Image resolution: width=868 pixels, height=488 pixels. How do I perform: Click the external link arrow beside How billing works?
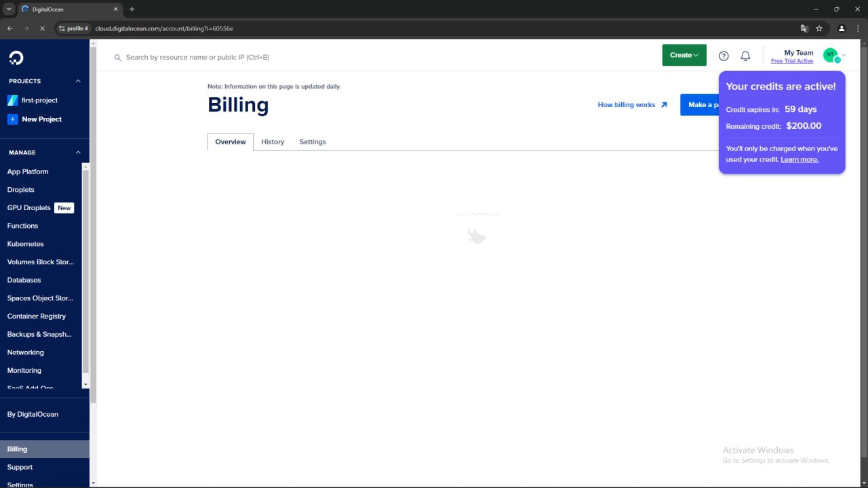pyautogui.click(x=664, y=104)
